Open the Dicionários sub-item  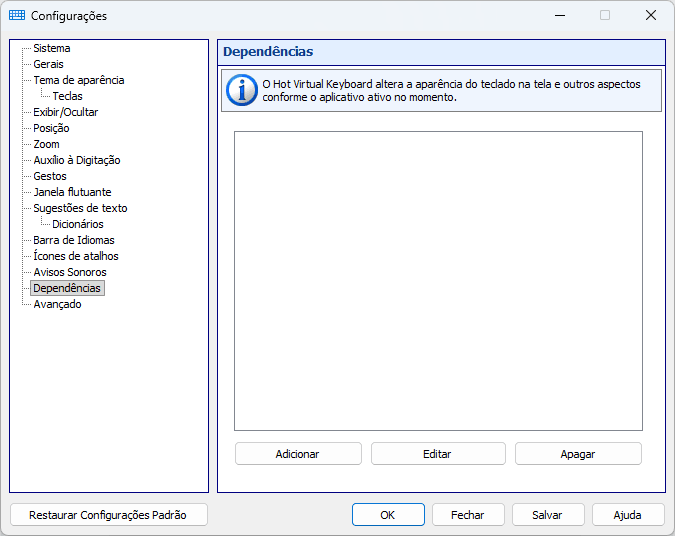pos(77,224)
